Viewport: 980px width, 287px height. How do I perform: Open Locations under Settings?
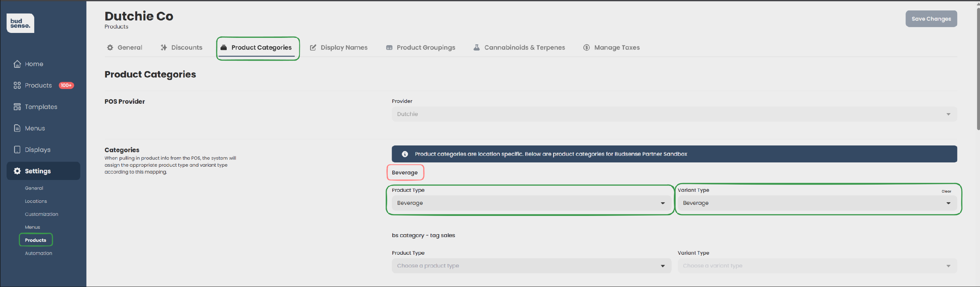click(x=36, y=201)
